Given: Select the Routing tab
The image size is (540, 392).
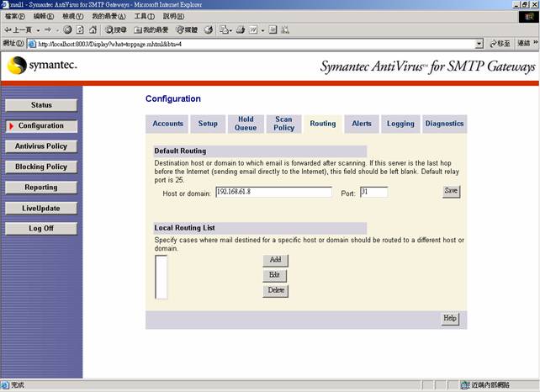Looking at the screenshot, I should click(323, 124).
